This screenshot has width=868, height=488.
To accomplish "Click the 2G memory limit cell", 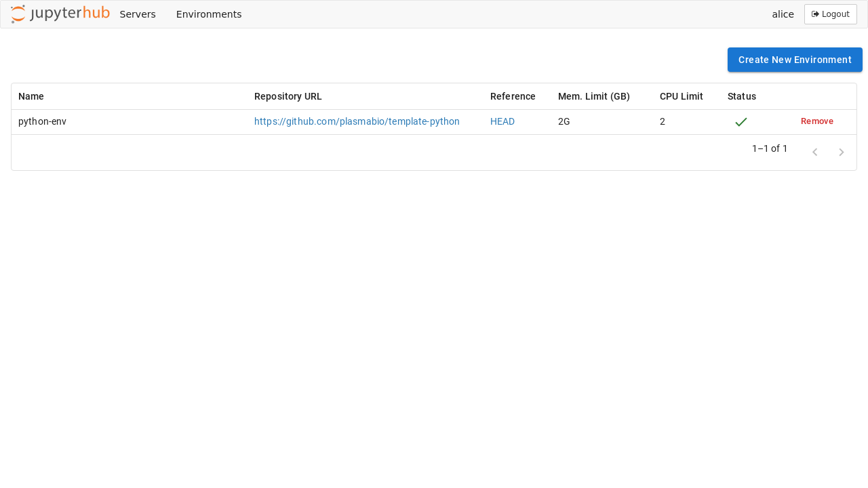I will 564,121.
